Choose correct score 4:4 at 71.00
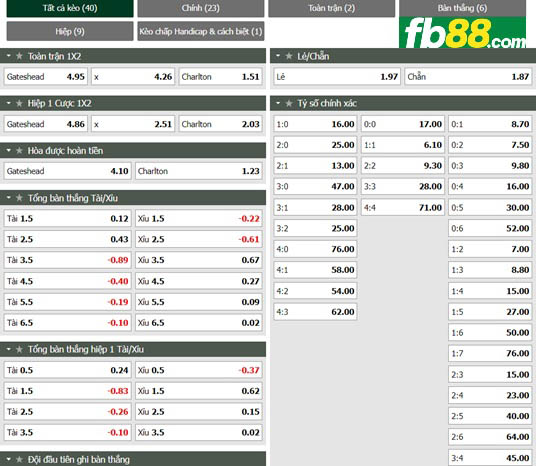This screenshot has width=536, height=466. (x=403, y=208)
